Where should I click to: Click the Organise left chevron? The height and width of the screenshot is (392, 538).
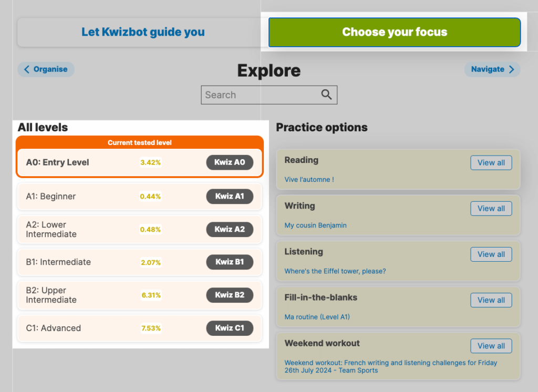point(27,69)
